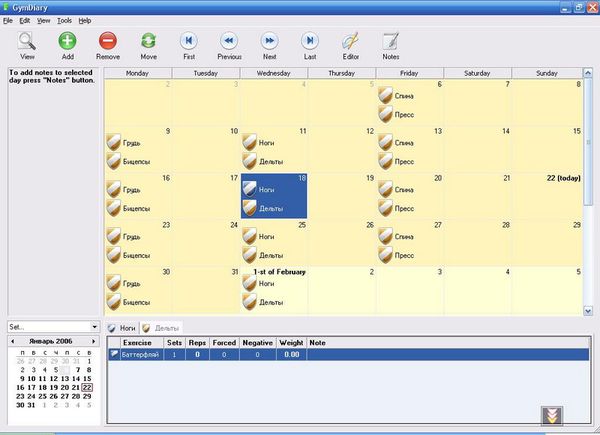This screenshot has height=435, width=600.
Task: Click the red Remove toolbar icon
Action: (x=108, y=41)
